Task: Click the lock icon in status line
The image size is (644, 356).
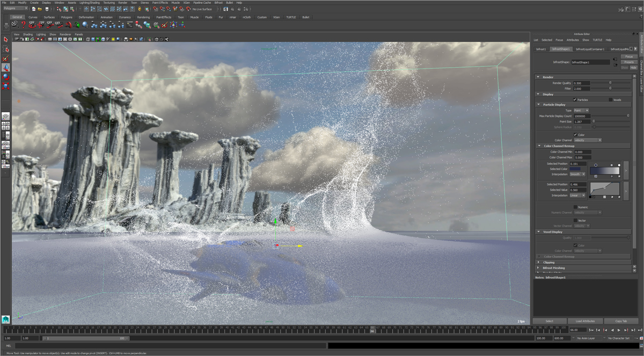Action: point(140,9)
